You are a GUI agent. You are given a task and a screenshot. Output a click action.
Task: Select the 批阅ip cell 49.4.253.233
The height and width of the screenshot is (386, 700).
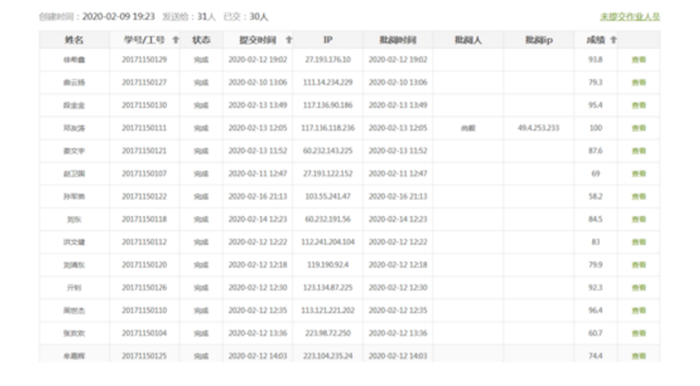538,128
